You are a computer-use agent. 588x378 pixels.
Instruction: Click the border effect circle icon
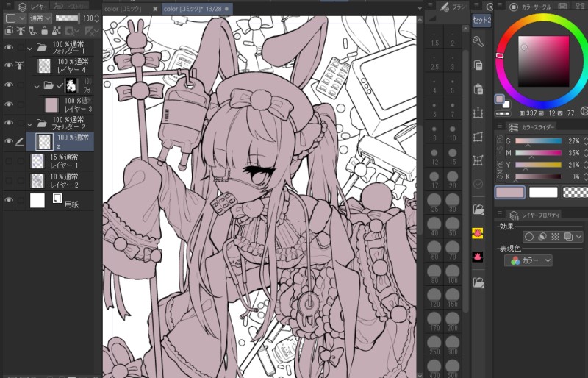point(529,237)
